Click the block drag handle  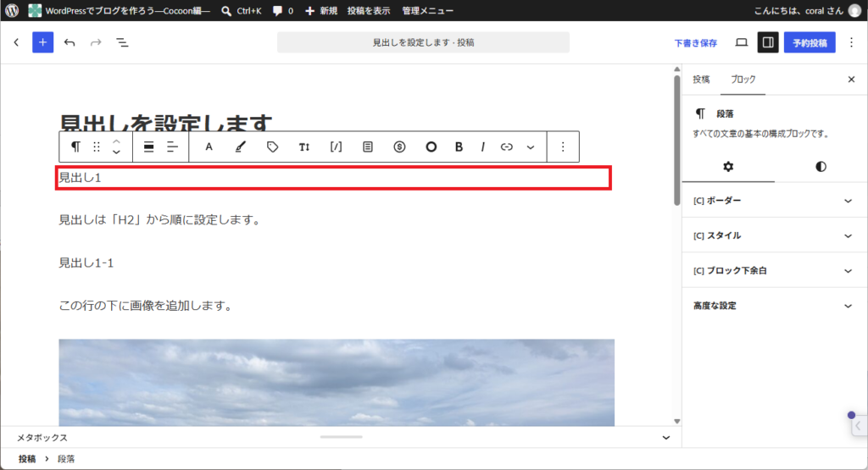click(x=97, y=147)
